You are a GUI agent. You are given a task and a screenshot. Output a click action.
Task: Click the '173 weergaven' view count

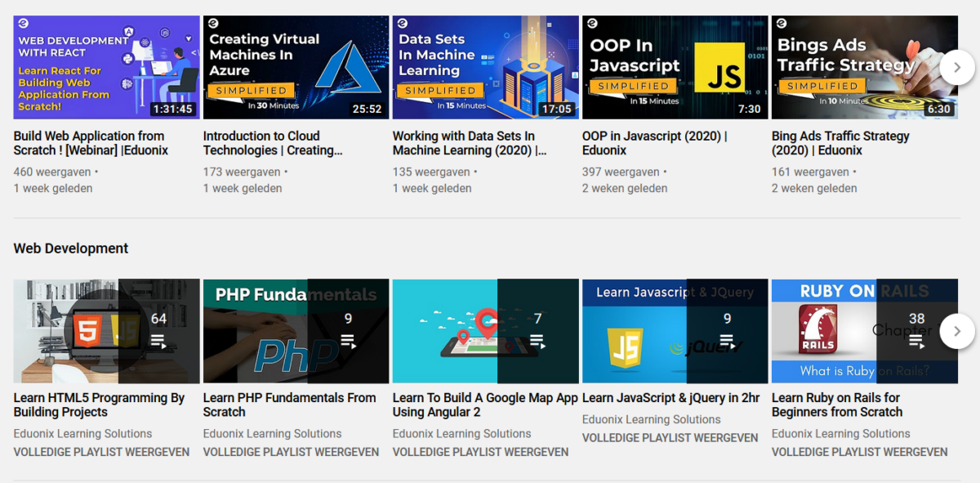(x=242, y=172)
